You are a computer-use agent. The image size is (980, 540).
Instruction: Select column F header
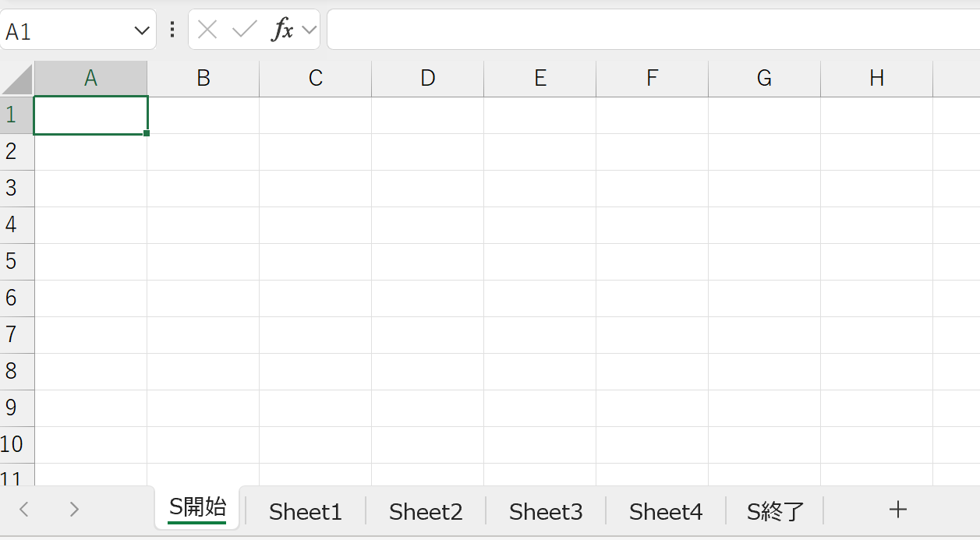pos(653,79)
